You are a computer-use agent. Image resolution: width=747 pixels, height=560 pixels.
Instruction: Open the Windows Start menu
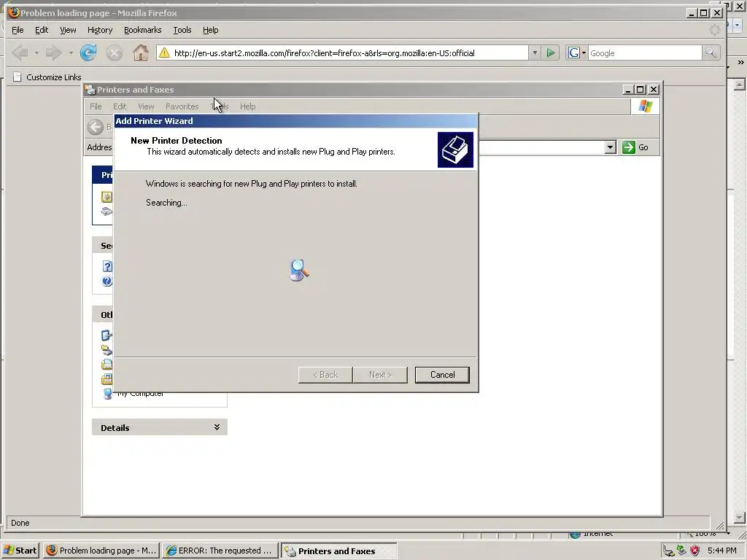pyautogui.click(x=20, y=551)
